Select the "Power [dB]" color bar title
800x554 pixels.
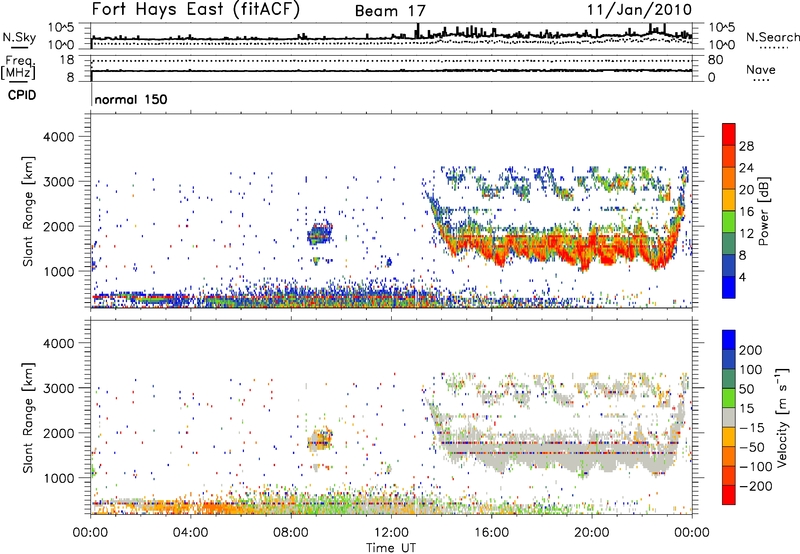[x=764, y=211]
